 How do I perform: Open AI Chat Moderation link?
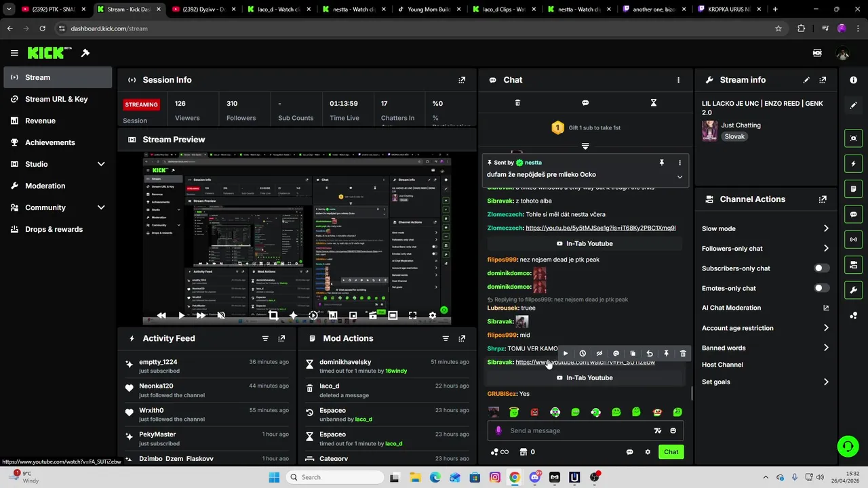(x=765, y=308)
